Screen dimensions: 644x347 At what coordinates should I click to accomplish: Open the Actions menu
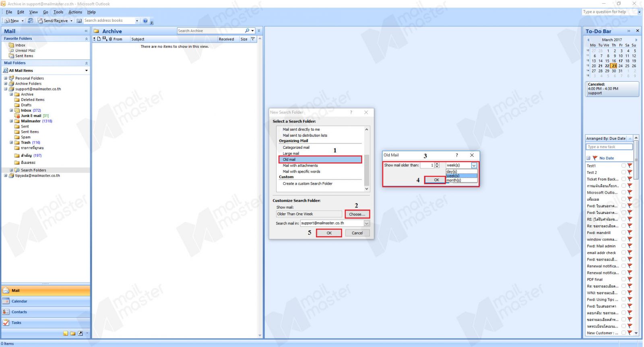tap(75, 12)
